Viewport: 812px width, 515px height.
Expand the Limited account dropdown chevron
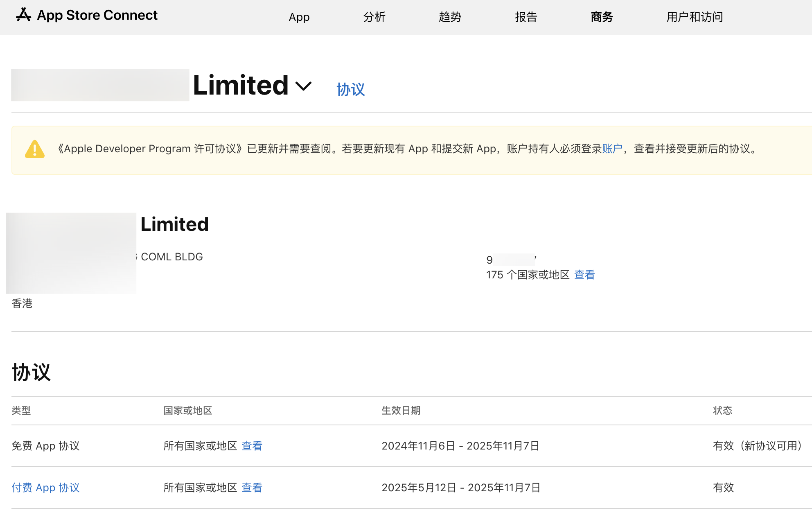(x=304, y=86)
